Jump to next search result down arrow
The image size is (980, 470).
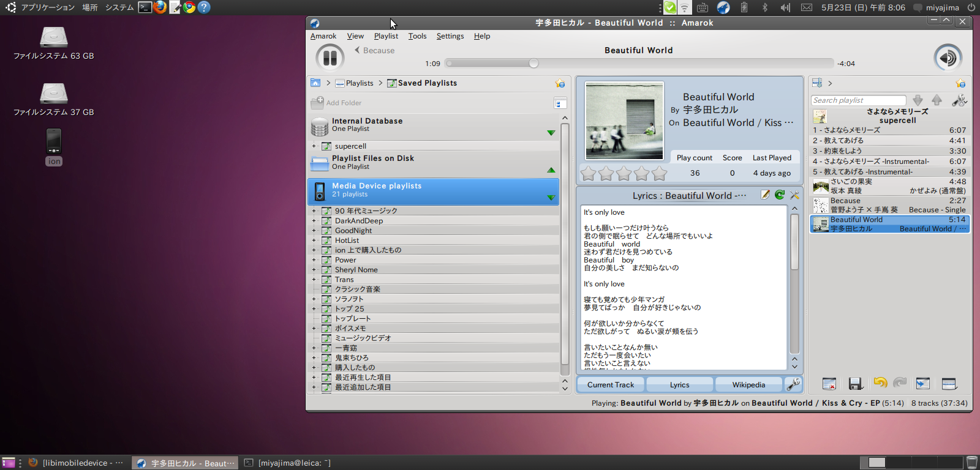point(918,100)
